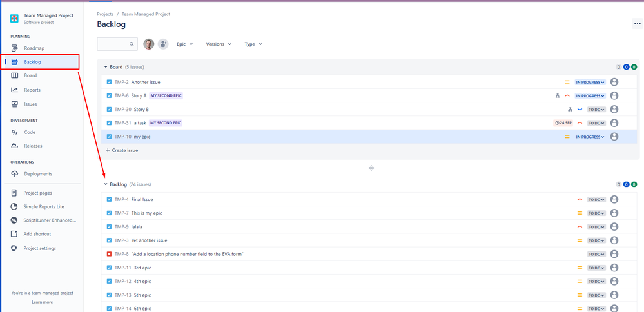Open the Type filter dropdown
Image resolution: width=644 pixels, height=312 pixels.
[253, 44]
